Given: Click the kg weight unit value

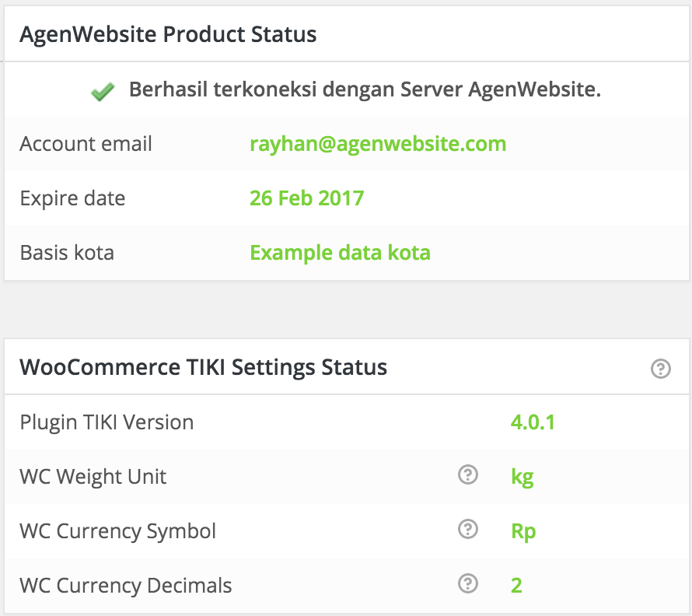Looking at the screenshot, I should (522, 478).
